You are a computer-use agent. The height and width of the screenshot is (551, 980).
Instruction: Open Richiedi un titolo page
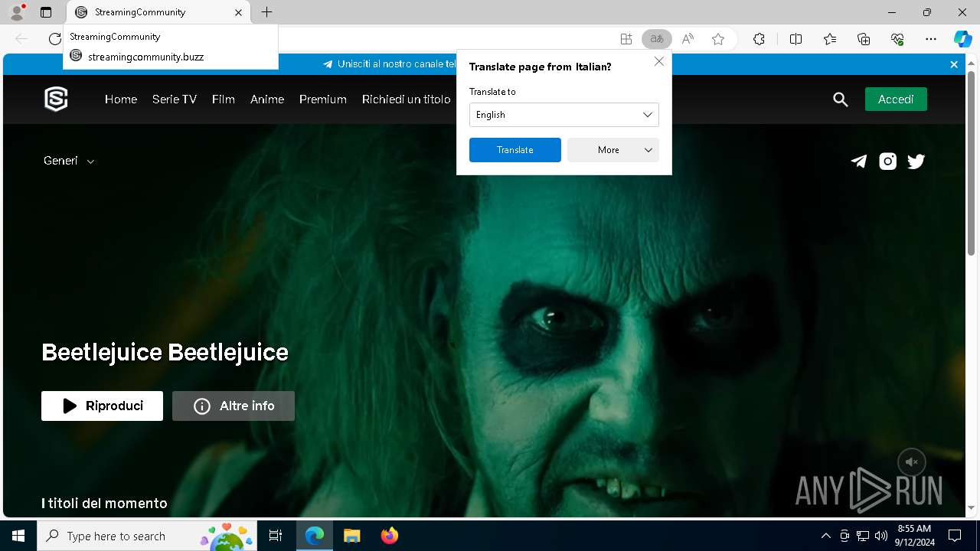pyautogui.click(x=407, y=99)
